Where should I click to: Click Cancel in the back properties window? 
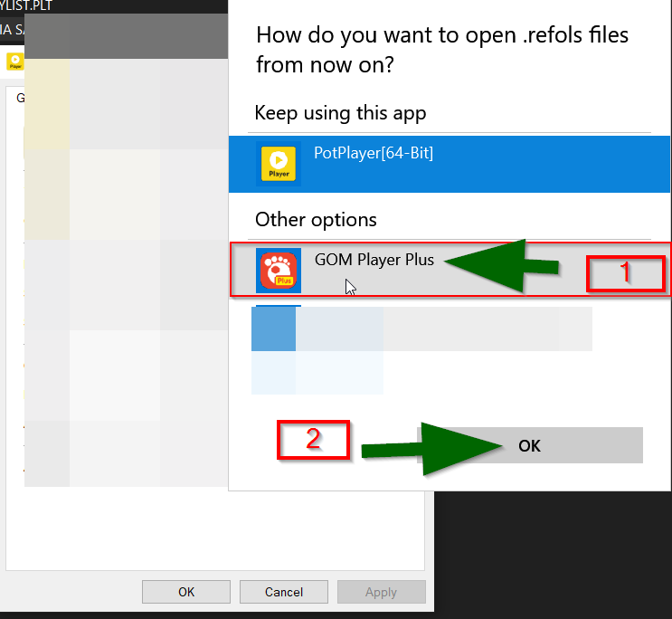(x=284, y=592)
